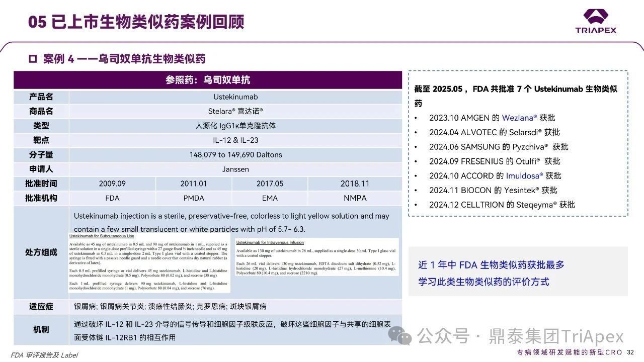Select the 机制 row label

pos(41,330)
